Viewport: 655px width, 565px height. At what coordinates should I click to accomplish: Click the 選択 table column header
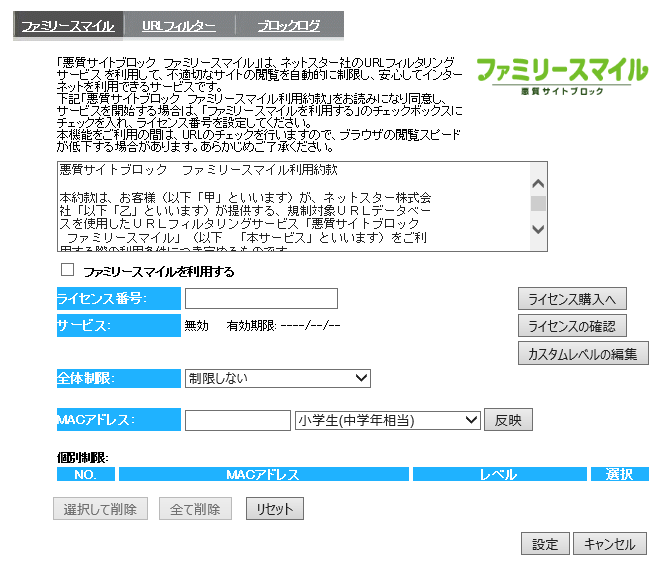(x=619, y=474)
